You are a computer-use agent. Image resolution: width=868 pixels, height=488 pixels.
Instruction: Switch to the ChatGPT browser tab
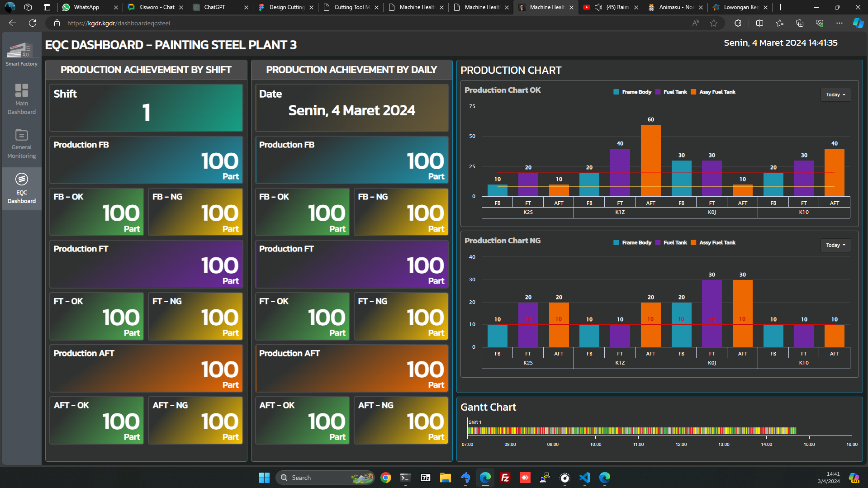coord(215,7)
